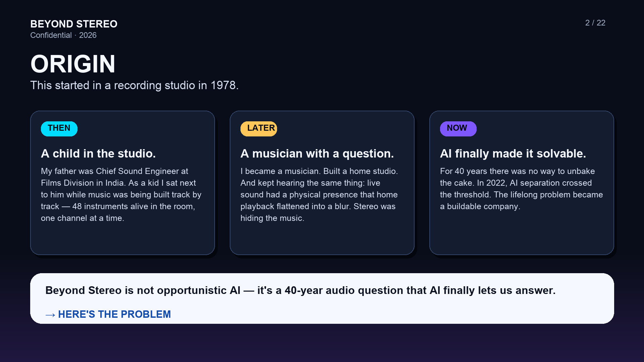Select heading AI finally made it solvable
644x362 pixels.
point(513,154)
